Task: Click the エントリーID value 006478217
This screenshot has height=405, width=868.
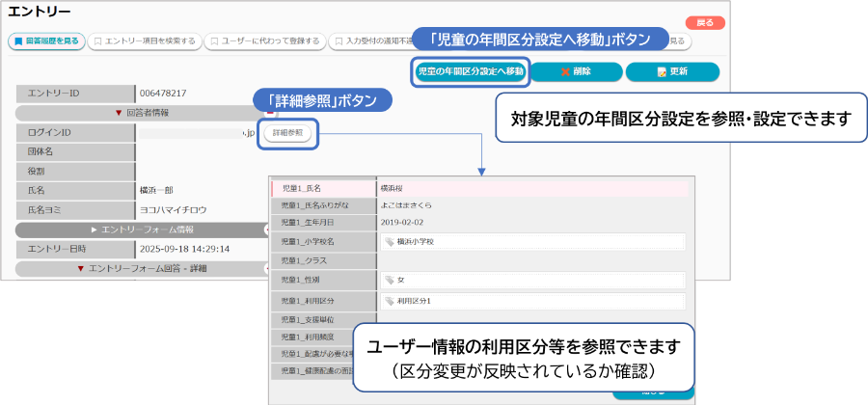Action: tap(162, 94)
